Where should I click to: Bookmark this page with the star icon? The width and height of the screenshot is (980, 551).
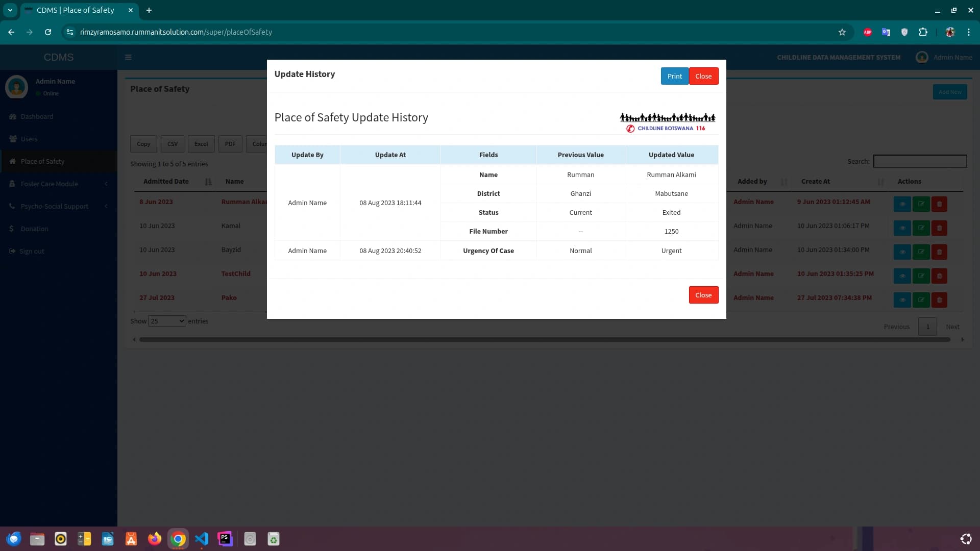[842, 32]
